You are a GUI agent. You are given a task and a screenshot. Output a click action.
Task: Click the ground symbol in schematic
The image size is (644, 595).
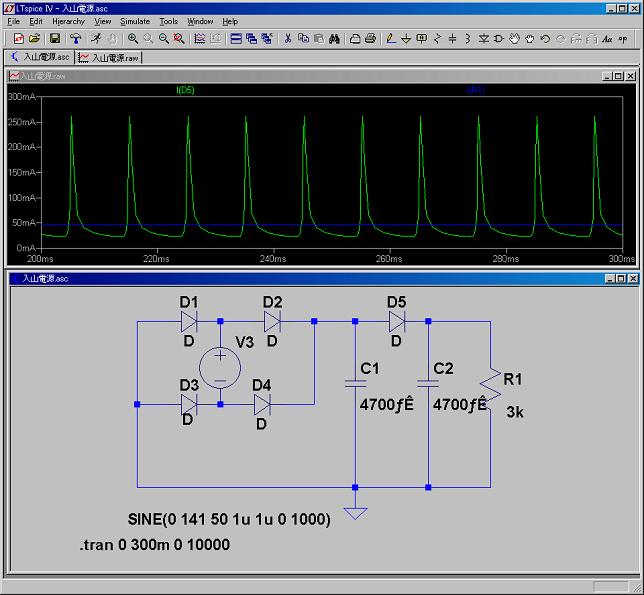click(355, 513)
